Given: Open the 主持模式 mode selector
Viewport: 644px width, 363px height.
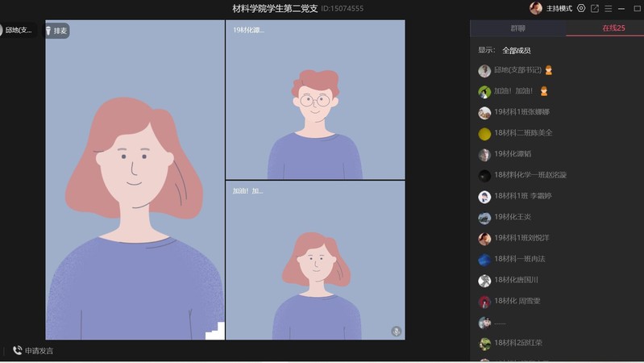Looking at the screenshot, I should coord(559,9).
